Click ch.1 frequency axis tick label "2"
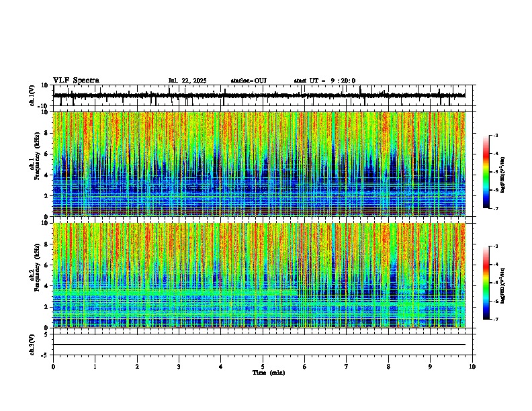Screen dimensions: 532x411 pyautogui.click(x=47, y=195)
